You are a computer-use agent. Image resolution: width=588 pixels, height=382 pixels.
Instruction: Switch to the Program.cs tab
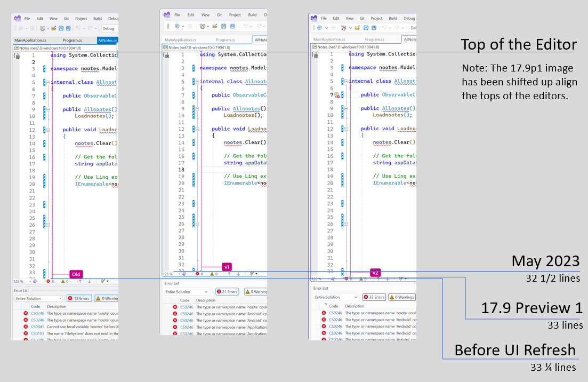pos(73,40)
